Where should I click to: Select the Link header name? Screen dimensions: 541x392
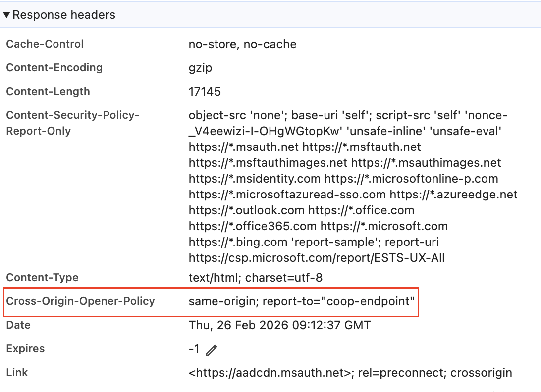17,373
